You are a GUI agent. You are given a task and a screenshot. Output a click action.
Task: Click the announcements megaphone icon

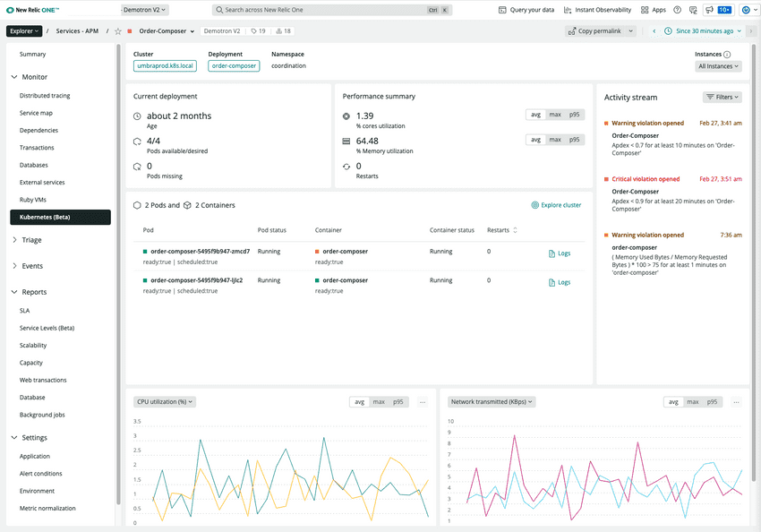point(708,10)
